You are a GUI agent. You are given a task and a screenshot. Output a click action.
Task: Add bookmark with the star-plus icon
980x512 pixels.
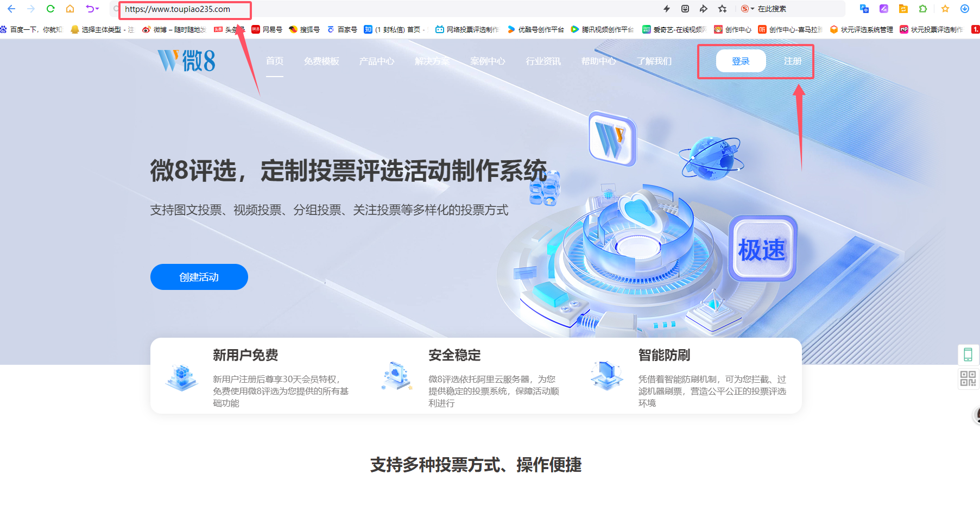(x=722, y=9)
